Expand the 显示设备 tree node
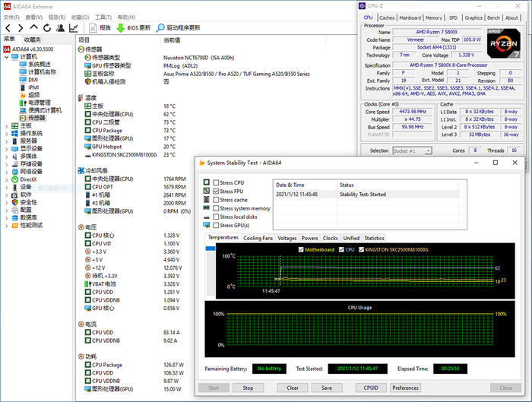532x402 pixels. tap(6, 149)
